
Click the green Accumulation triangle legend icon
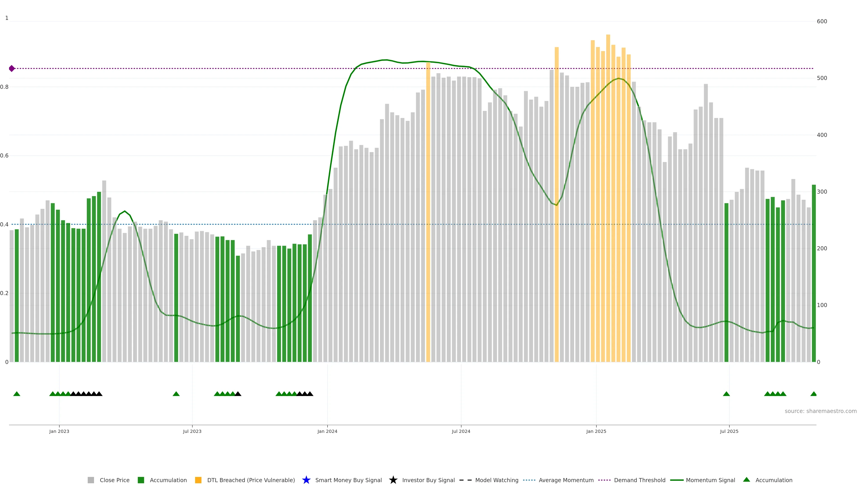coord(746,480)
